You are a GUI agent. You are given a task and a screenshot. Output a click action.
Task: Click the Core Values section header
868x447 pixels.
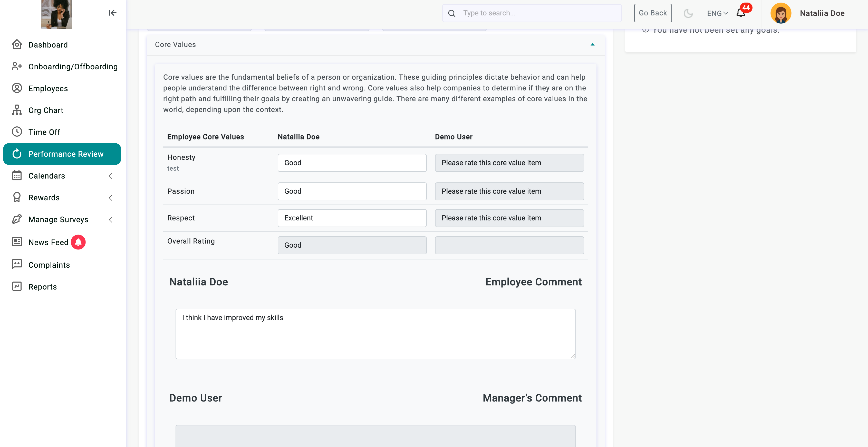[375, 44]
